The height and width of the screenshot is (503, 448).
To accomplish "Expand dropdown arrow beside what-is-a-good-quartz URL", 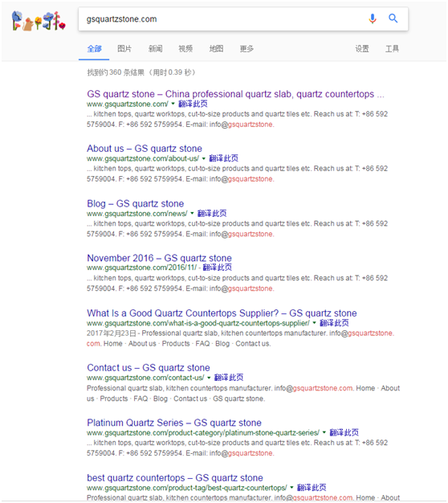I will pos(315,323).
